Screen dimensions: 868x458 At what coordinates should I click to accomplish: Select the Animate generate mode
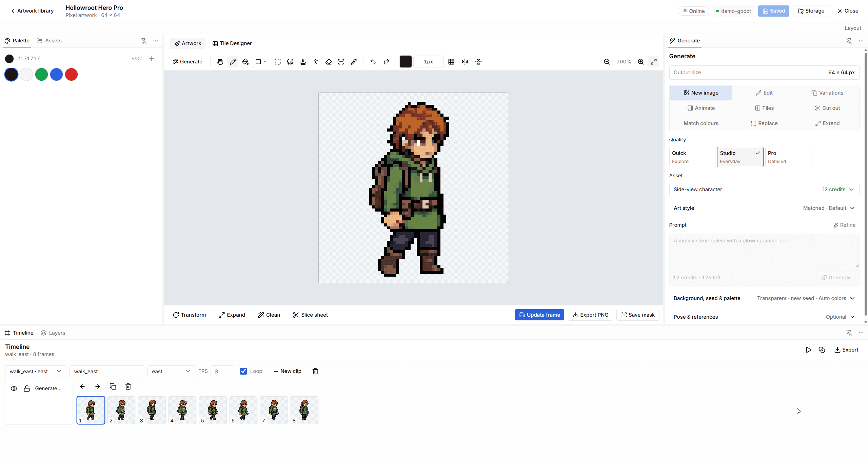click(701, 108)
